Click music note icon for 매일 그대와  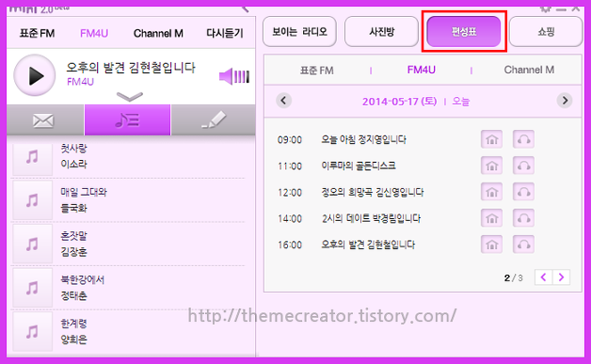[32, 200]
